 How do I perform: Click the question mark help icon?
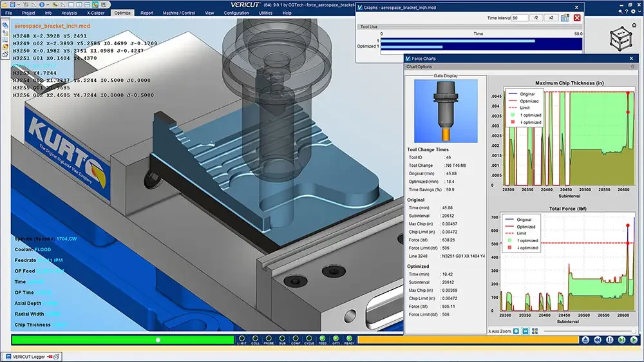627,12
